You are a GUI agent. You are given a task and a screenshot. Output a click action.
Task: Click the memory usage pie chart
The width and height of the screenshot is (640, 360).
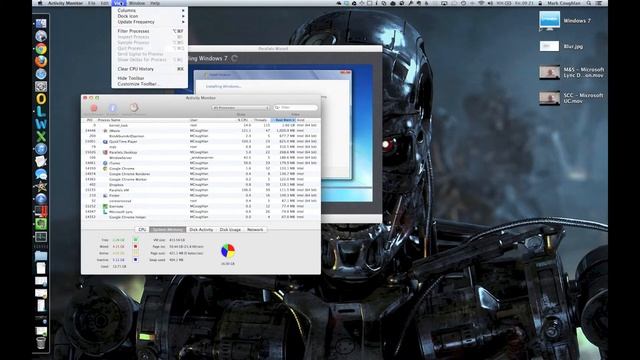coord(228,251)
